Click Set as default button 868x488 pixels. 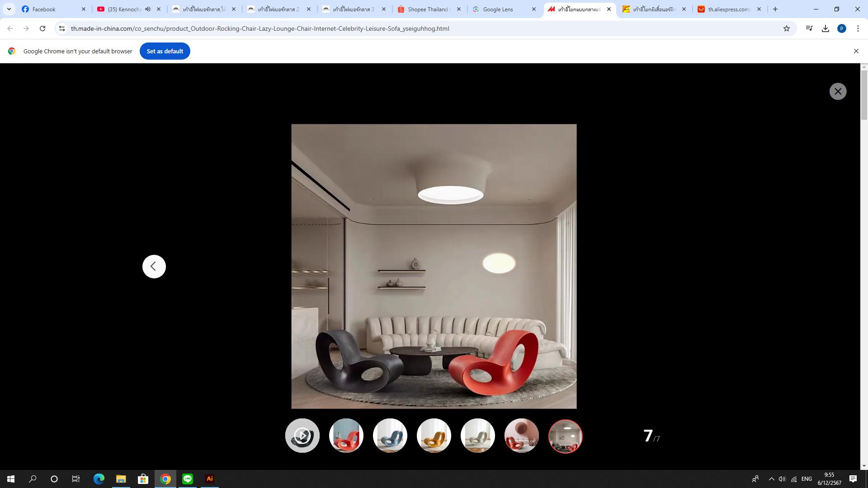165,51
